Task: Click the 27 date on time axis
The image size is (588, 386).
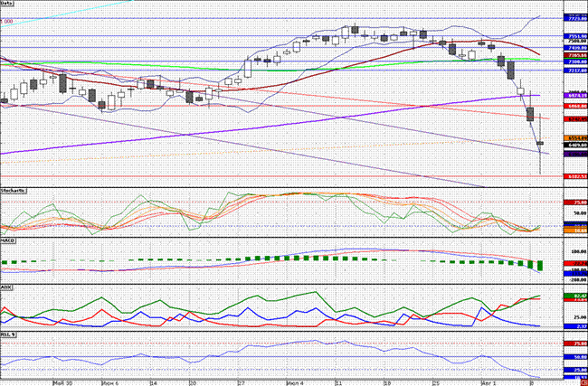Action: pyautogui.click(x=242, y=383)
